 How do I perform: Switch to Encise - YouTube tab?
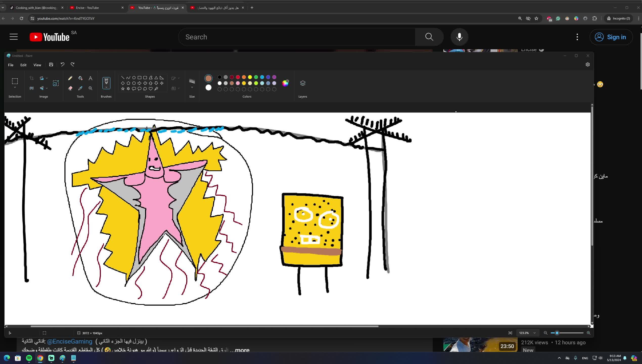click(97, 8)
